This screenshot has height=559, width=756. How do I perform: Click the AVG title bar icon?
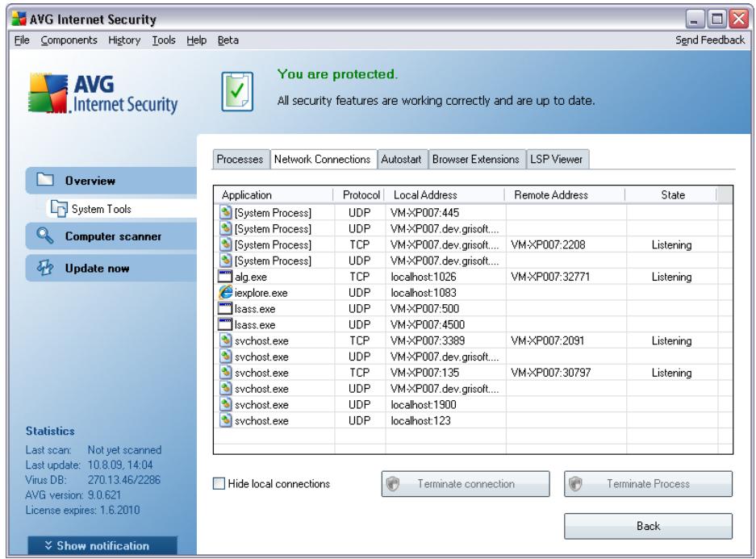click(19, 19)
